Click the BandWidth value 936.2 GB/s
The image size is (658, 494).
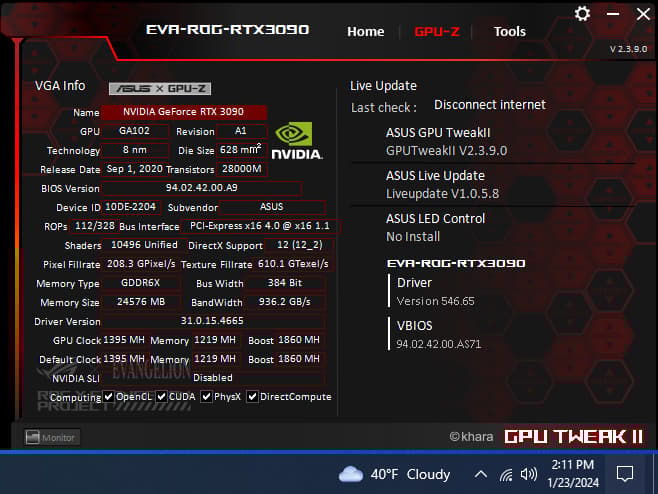[285, 302]
